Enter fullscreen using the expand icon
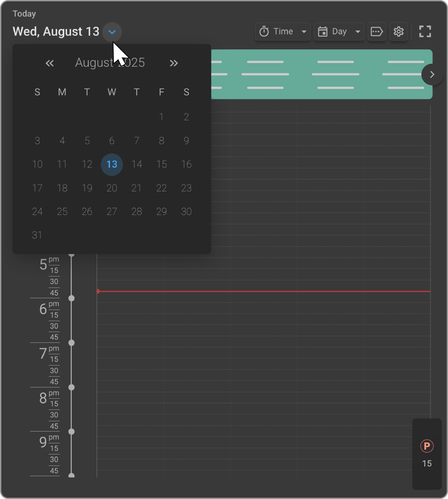 [425, 31]
